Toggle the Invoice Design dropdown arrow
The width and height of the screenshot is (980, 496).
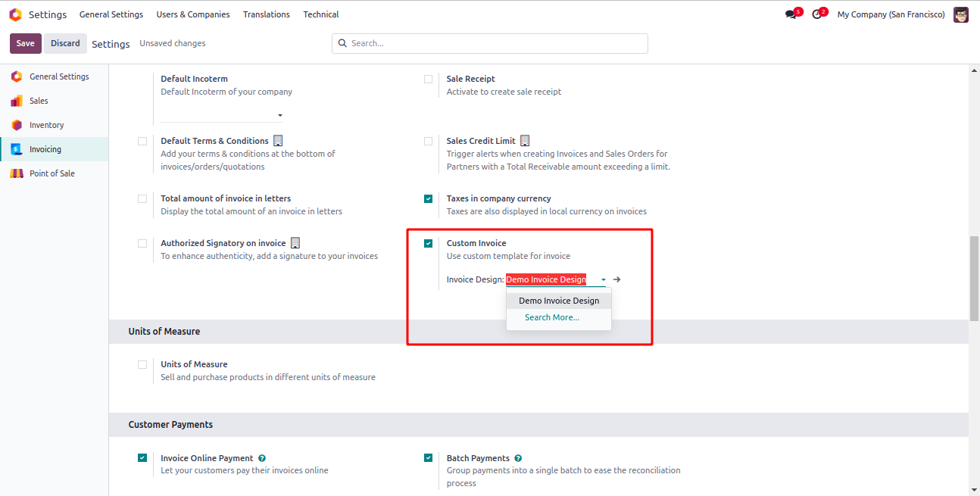pyautogui.click(x=604, y=279)
